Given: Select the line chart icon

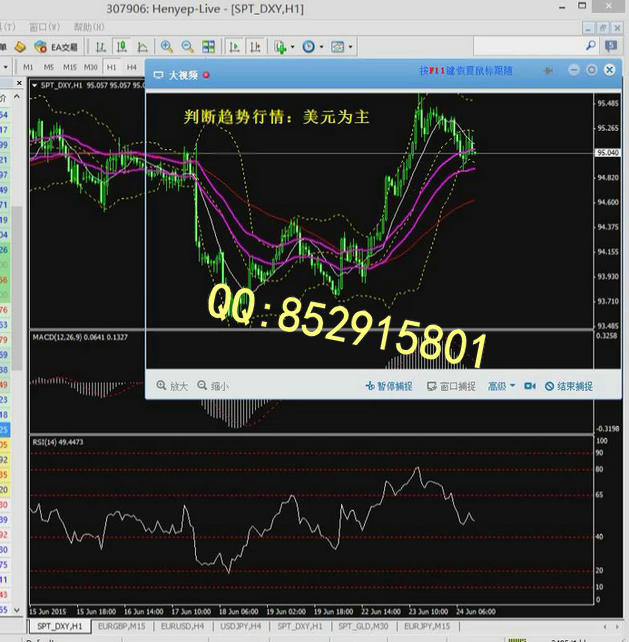Looking at the screenshot, I should (142, 47).
